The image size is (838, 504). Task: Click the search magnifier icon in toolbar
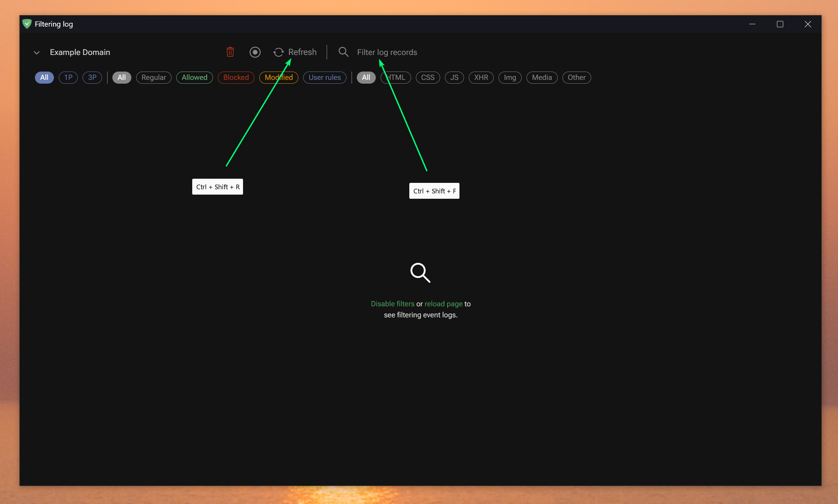coord(343,52)
